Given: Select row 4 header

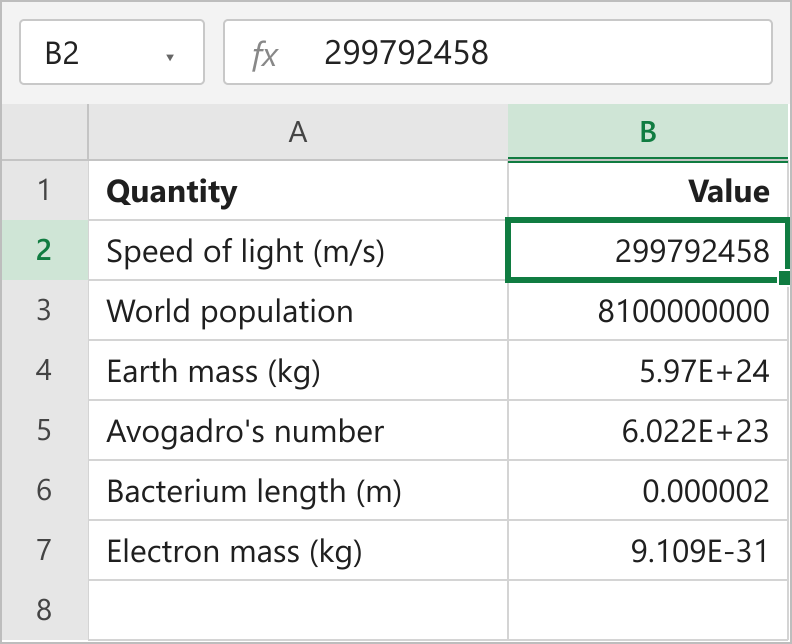Looking at the screenshot, I should (44, 370).
